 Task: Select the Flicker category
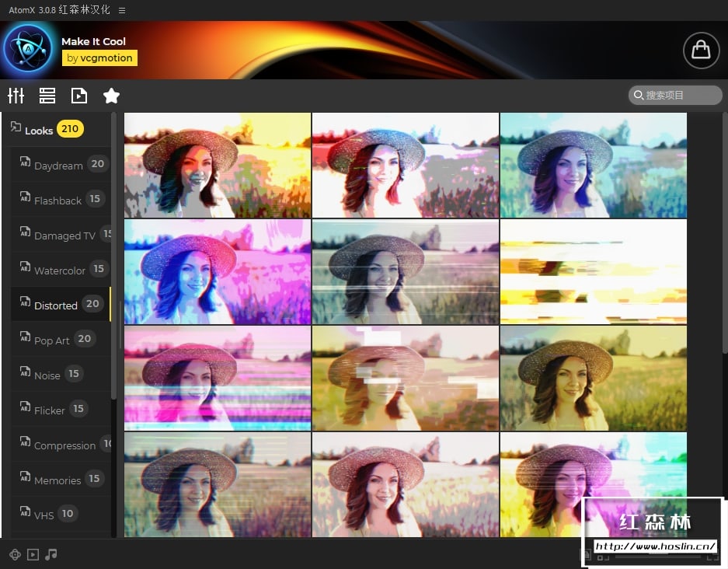point(61,409)
